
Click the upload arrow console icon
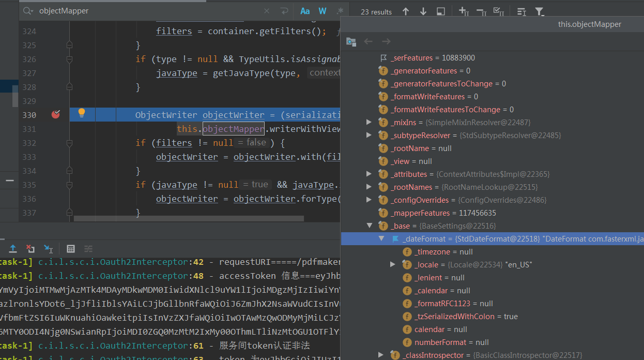tap(13, 249)
